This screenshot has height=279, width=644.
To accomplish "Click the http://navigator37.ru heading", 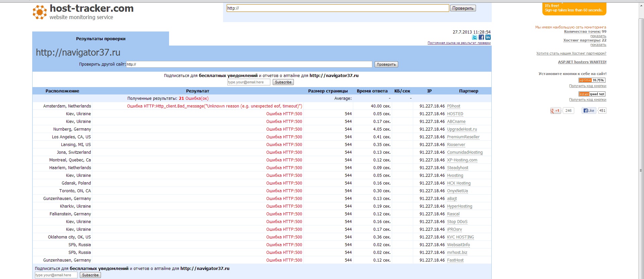I will pyautogui.click(x=78, y=53).
